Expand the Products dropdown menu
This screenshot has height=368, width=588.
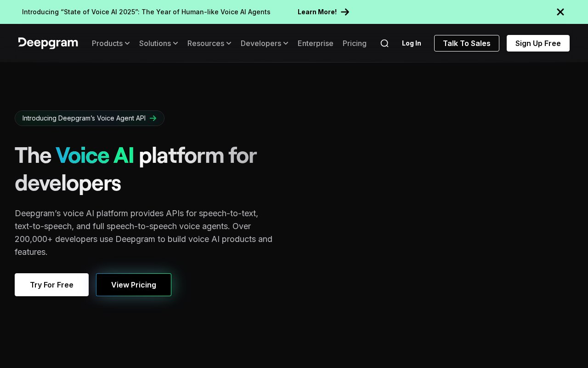pyautogui.click(x=111, y=43)
